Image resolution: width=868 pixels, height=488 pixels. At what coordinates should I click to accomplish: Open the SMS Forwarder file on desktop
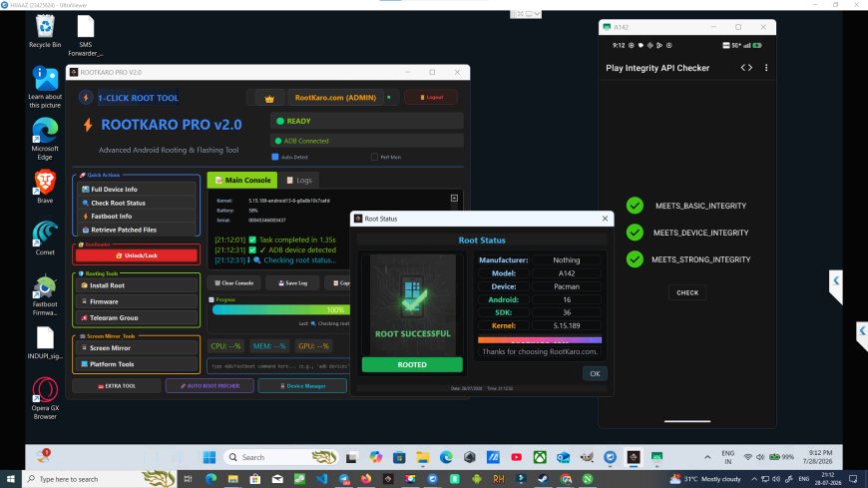coord(85,36)
